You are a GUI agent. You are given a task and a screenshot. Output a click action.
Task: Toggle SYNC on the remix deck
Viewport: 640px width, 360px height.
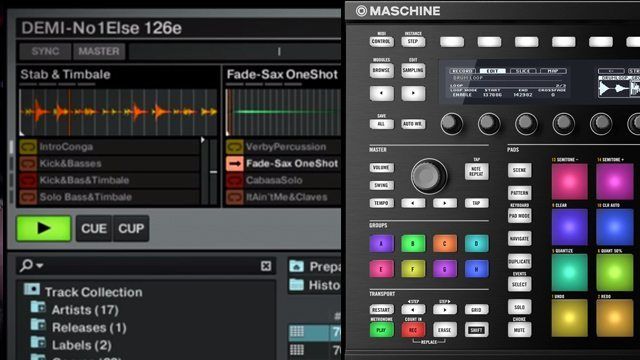point(45,51)
